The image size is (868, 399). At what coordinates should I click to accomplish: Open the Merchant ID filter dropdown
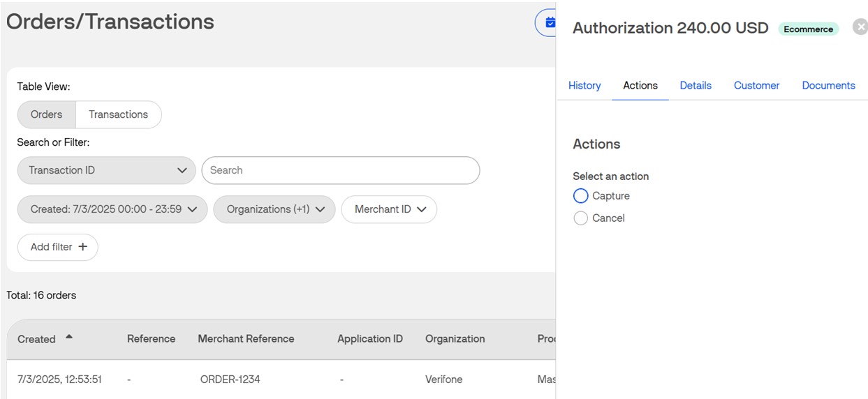tap(389, 209)
